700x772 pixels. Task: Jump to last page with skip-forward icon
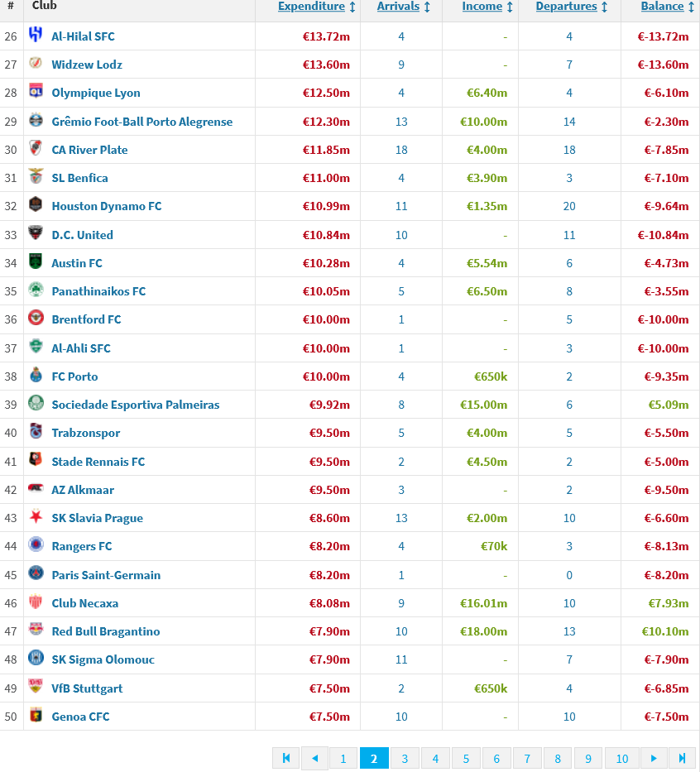pyautogui.click(x=682, y=758)
